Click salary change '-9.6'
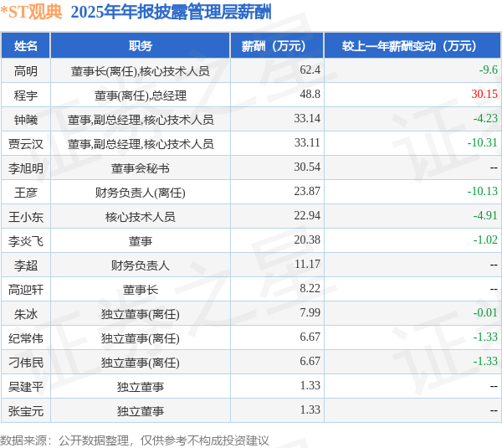The width and height of the screenshot is (502, 448). (x=489, y=70)
